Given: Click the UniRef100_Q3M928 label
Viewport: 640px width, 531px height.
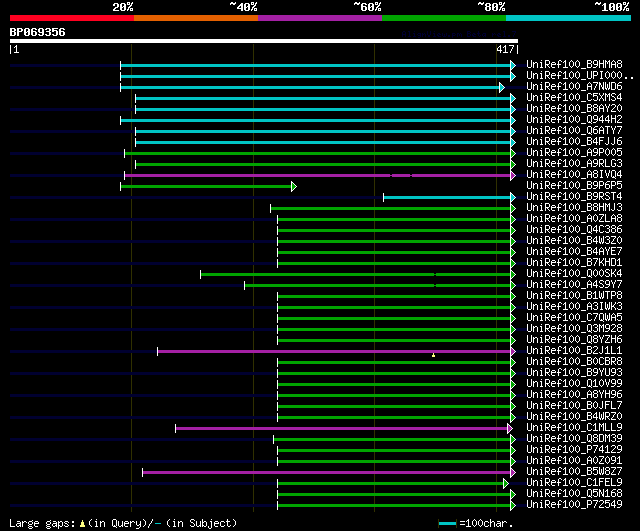Looking at the screenshot, I should point(574,329).
